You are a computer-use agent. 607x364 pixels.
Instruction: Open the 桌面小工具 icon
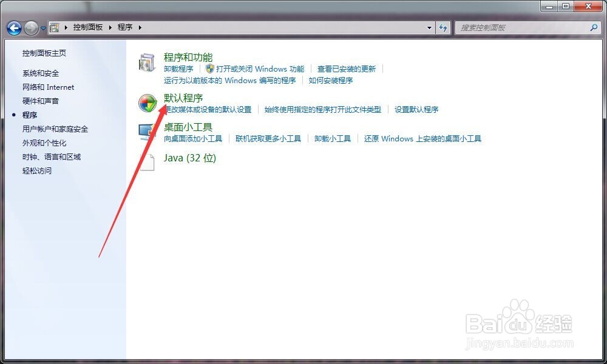146,132
